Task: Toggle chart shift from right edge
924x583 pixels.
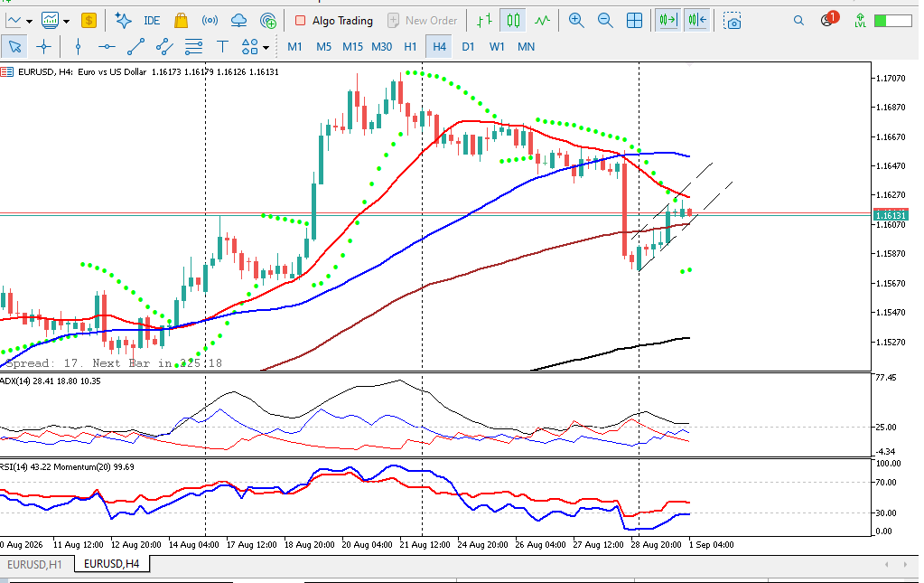Action: tap(697, 21)
